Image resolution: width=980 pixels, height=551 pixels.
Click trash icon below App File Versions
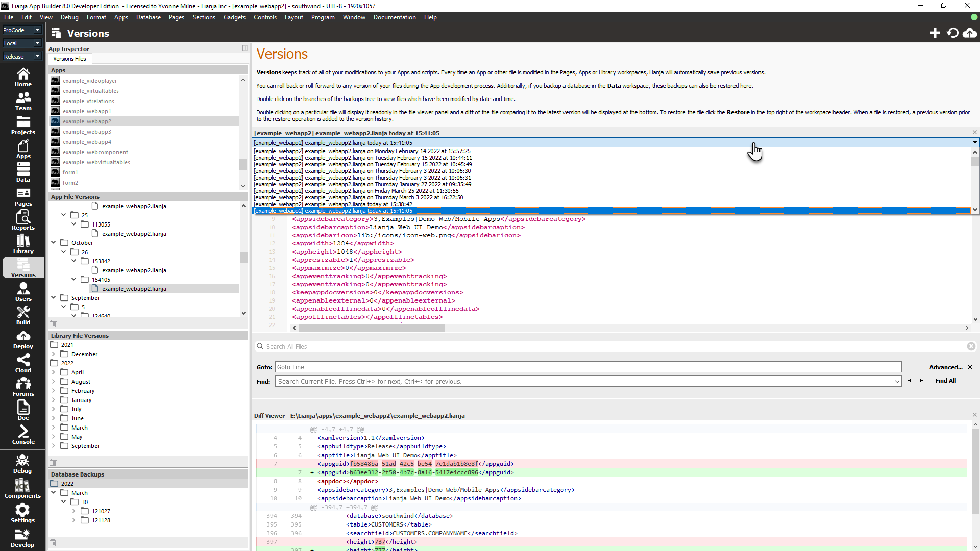[x=53, y=323]
